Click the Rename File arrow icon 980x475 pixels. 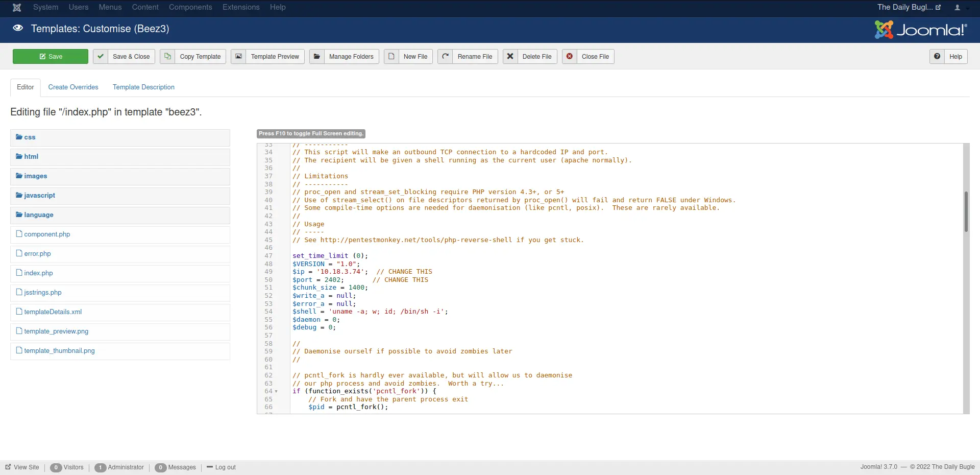point(445,56)
